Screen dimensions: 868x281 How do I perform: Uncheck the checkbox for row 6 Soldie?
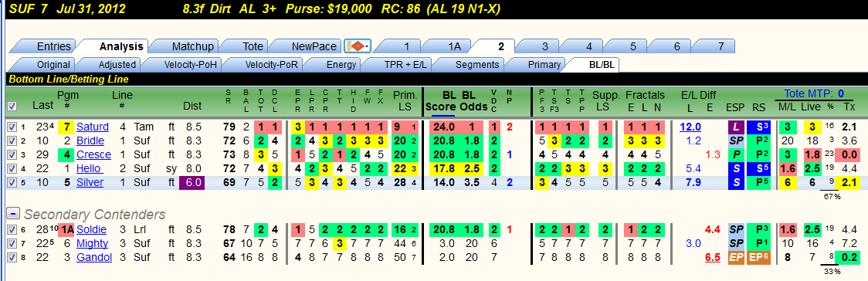coord(12,229)
